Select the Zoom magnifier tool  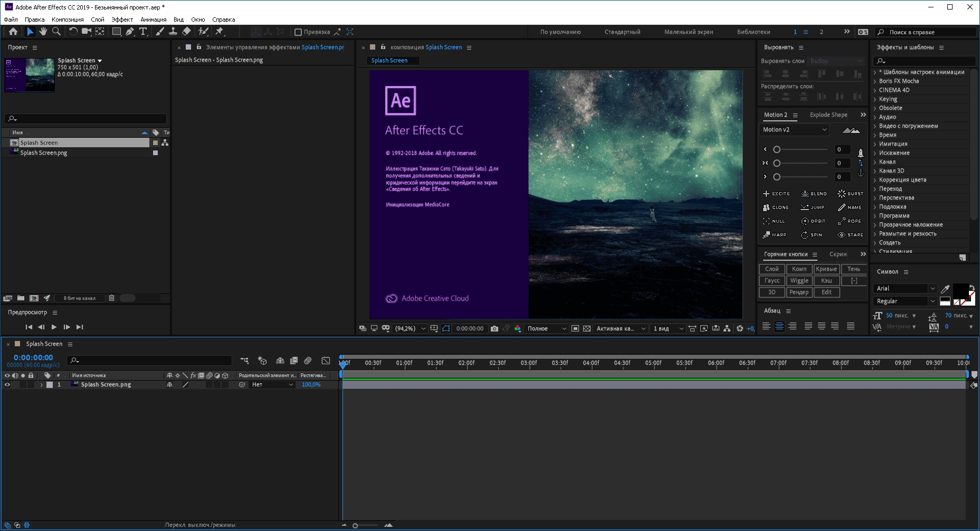tap(56, 32)
